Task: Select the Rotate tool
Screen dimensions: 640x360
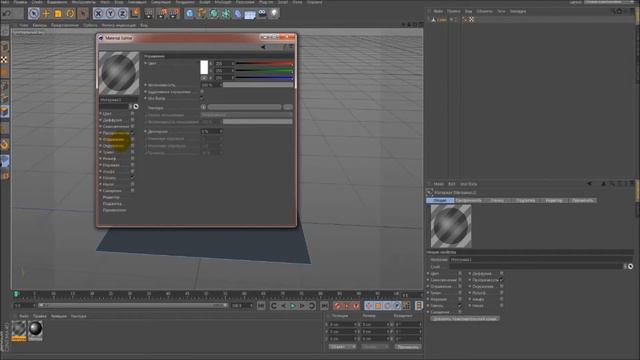Action: pyautogui.click(x=70, y=13)
